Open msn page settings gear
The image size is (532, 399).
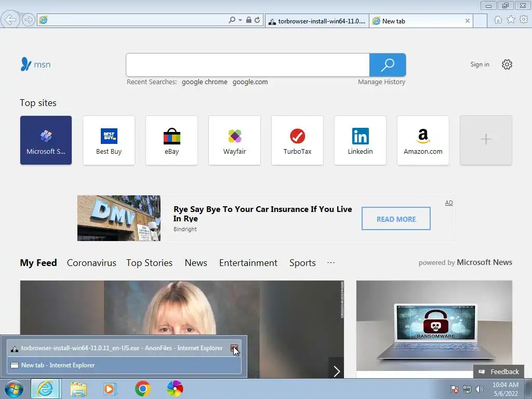coord(507,64)
